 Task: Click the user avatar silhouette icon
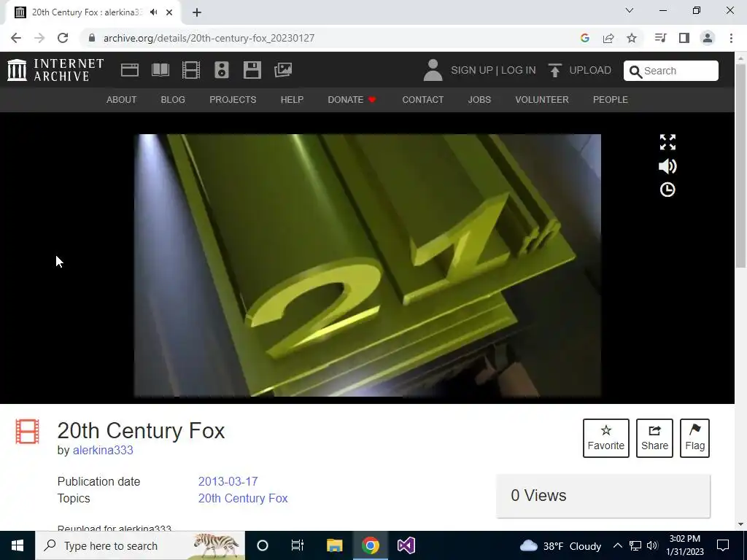pos(433,70)
